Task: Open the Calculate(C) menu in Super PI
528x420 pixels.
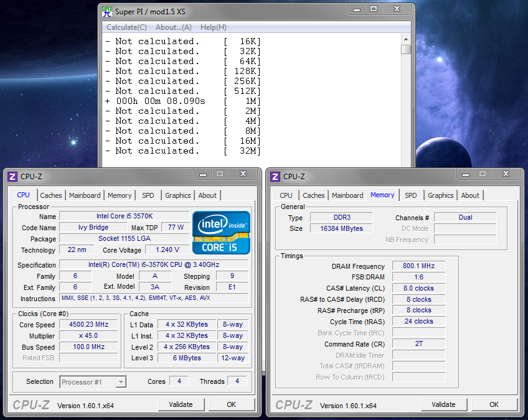Action: point(126,27)
